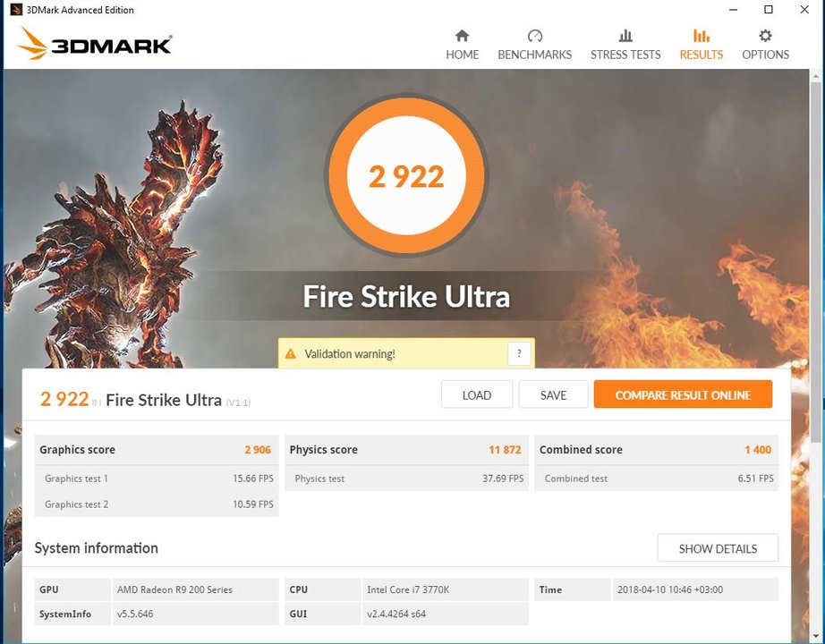Click the CPU field label
The height and width of the screenshot is (644, 825).
298,589
